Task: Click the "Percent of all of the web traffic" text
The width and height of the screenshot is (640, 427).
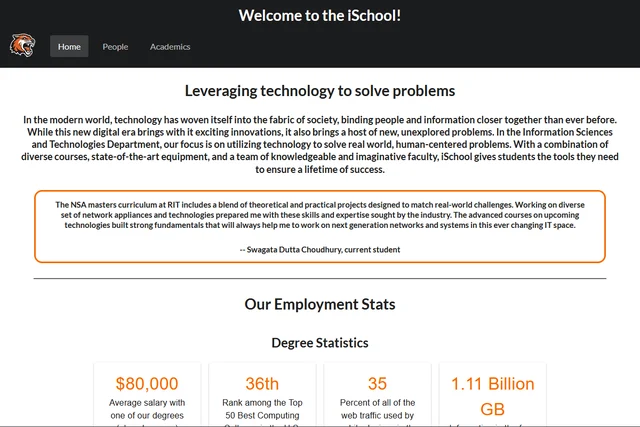Action: coord(377,410)
